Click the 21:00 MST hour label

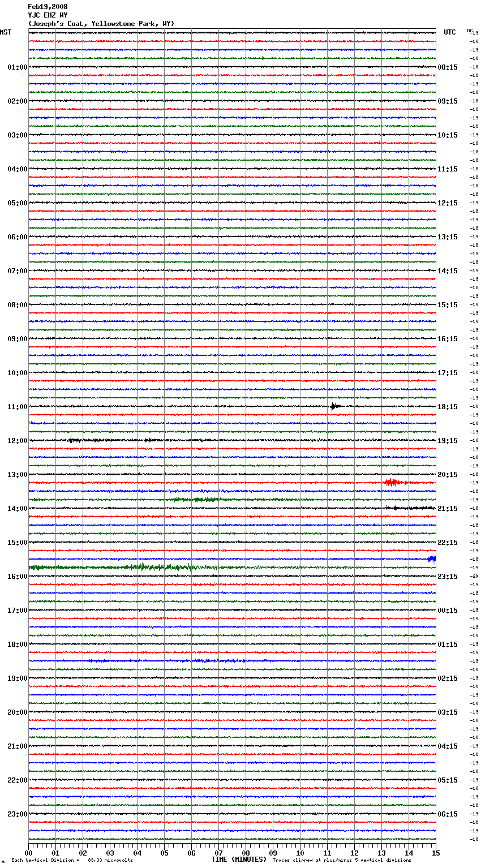tap(18, 746)
